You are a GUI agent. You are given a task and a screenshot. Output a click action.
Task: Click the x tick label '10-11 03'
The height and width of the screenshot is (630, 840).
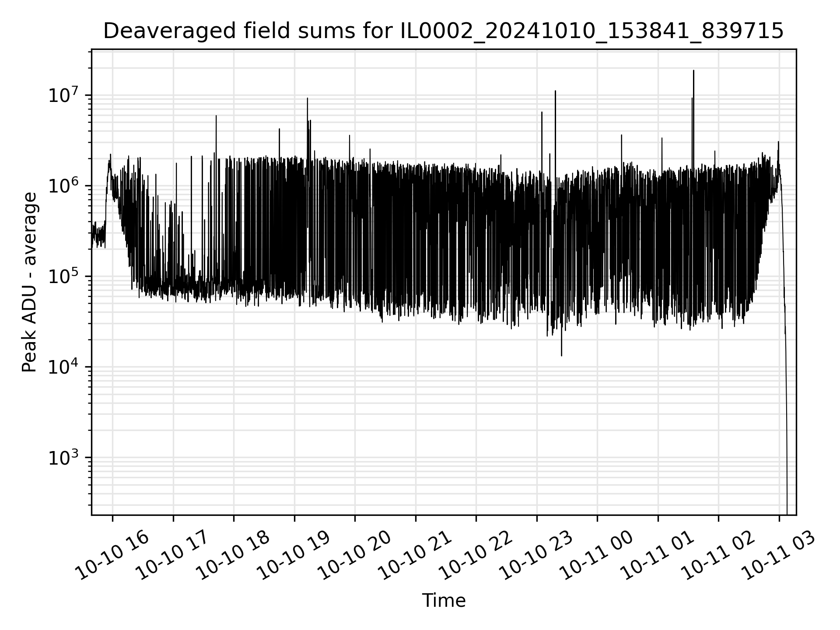[x=779, y=555]
